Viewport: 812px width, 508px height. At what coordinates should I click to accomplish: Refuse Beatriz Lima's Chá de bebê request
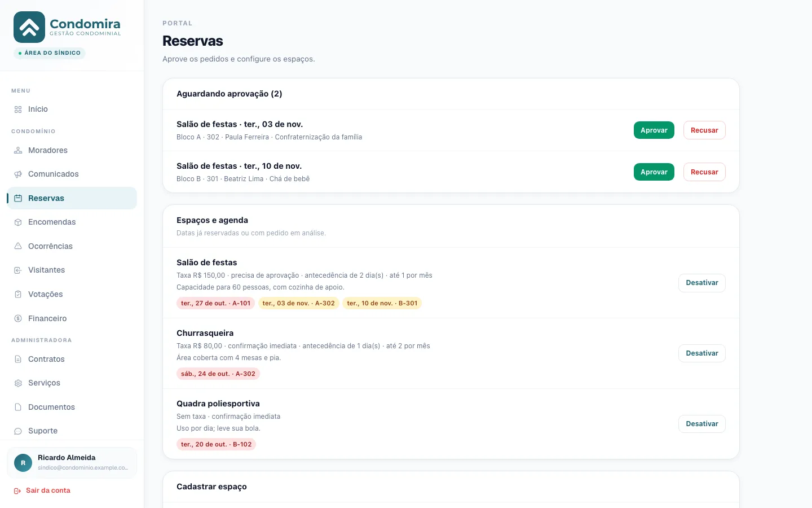[x=704, y=172]
